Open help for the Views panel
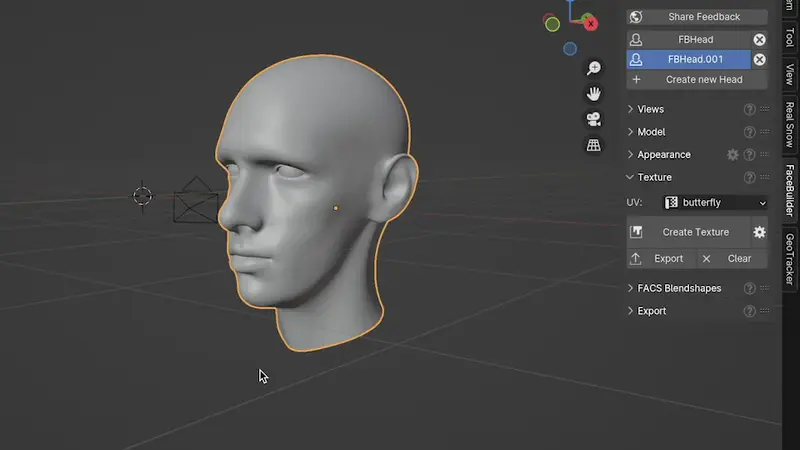The width and height of the screenshot is (800, 450). pos(749,109)
